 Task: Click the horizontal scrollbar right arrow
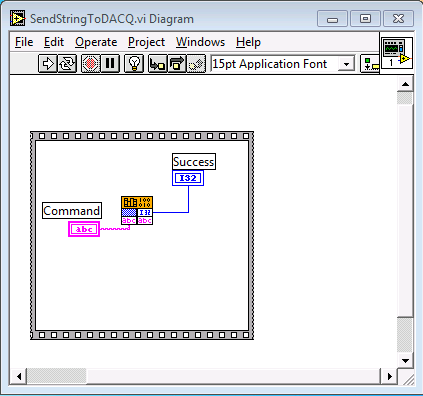click(389, 376)
